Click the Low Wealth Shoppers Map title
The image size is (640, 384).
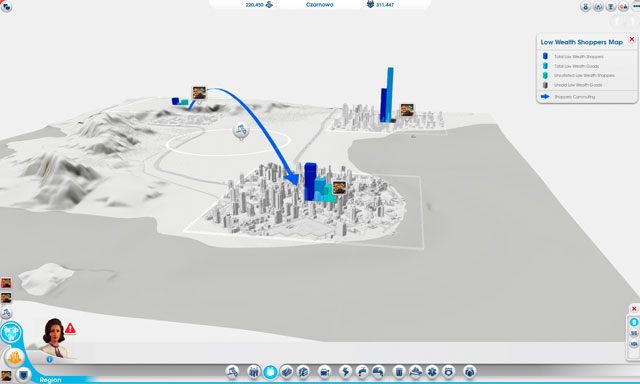click(582, 42)
